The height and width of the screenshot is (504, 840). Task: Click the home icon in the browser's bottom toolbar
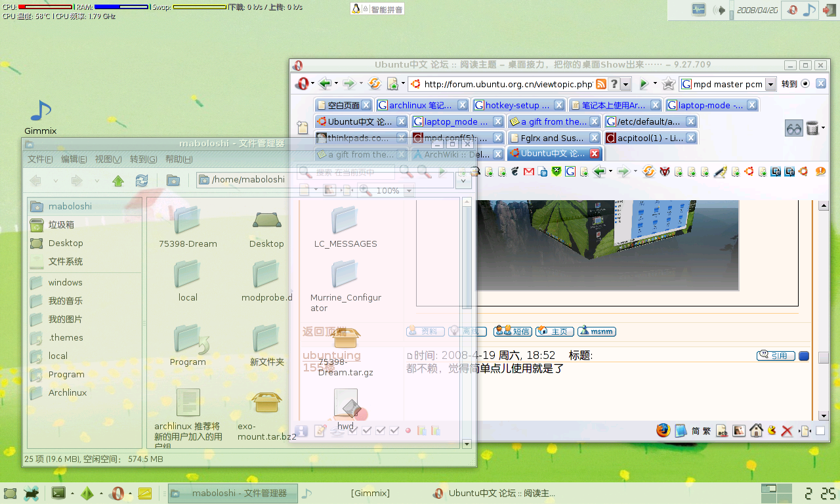[756, 430]
